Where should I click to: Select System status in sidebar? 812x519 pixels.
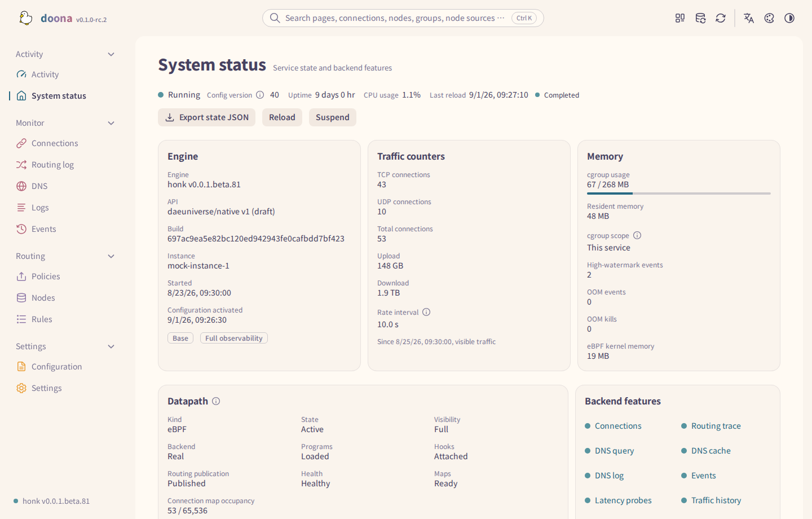(x=65, y=96)
